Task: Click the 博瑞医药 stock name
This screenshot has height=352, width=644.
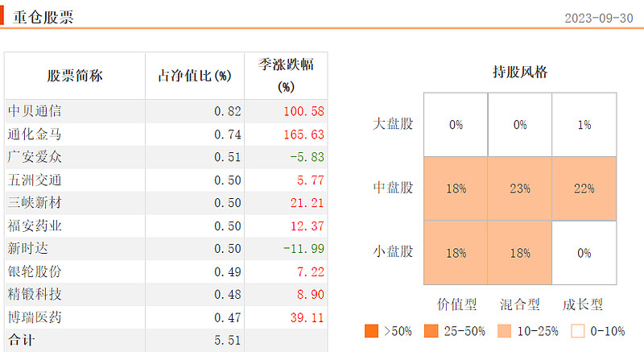Action: pyautogui.click(x=35, y=318)
